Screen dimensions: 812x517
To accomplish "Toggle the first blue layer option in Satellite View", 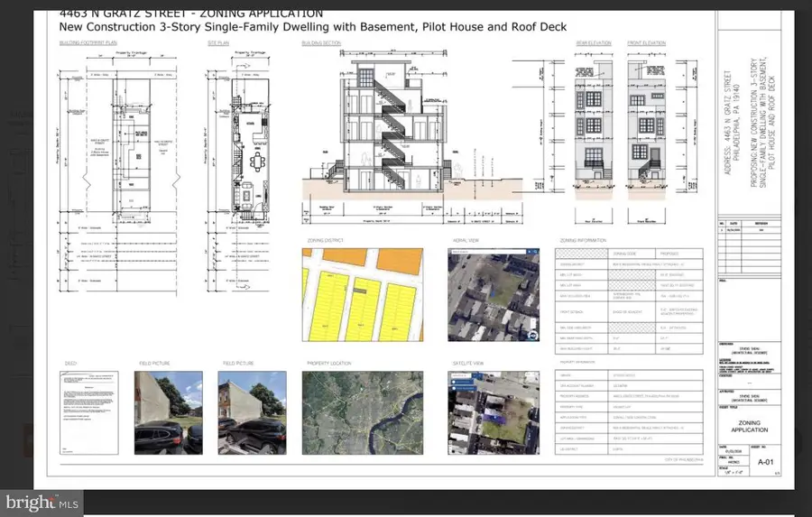I will click(463, 382).
